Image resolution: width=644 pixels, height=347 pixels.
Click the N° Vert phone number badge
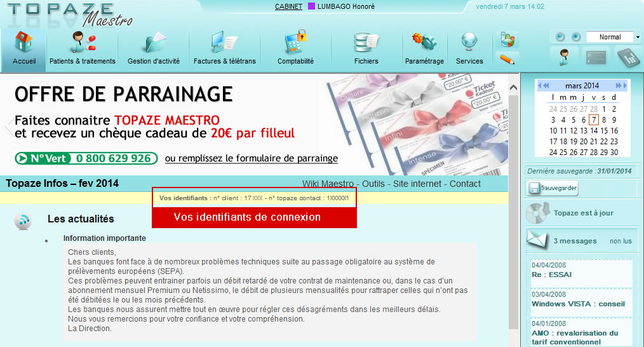[x=86, y=158]
